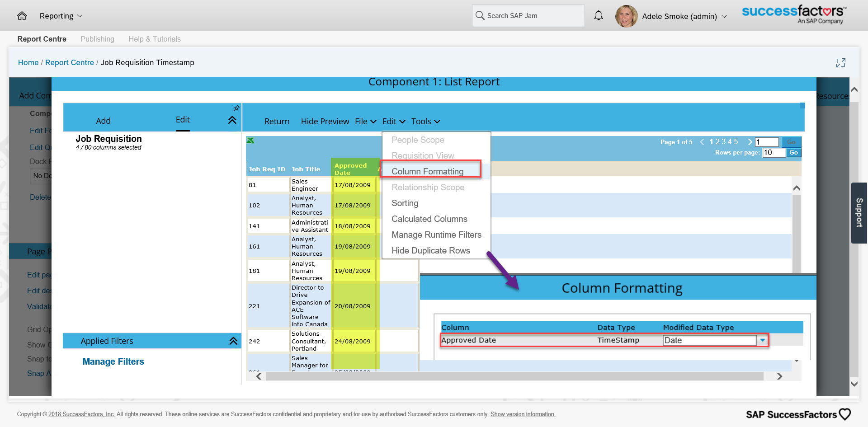
Task: Select Column Formatting menu entry
Action: 427,172
